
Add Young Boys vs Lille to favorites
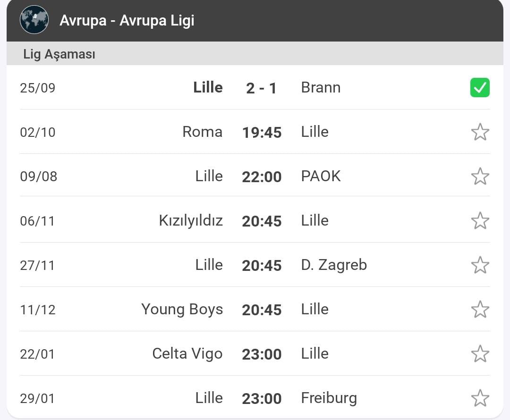pos(480,310)
